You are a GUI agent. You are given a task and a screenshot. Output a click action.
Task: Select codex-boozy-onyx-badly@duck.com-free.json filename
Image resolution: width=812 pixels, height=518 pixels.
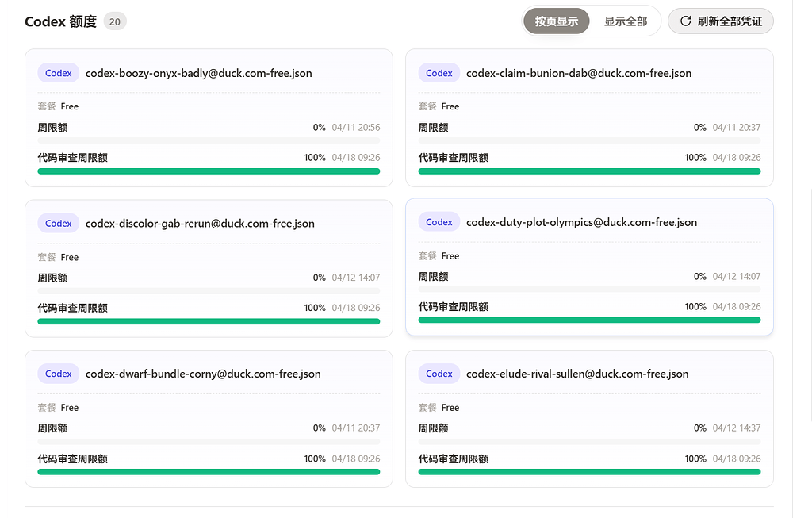[199, 73]
